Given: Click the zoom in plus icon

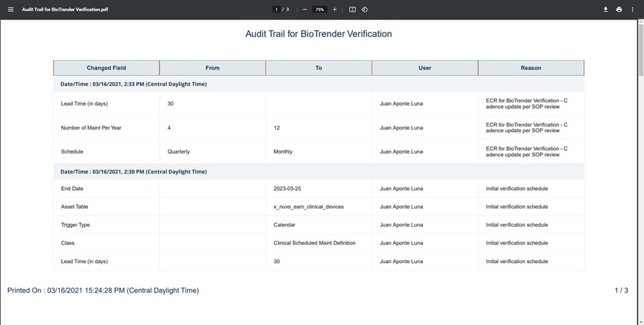Looking at the screenshot, I should (x=334, y=10).
